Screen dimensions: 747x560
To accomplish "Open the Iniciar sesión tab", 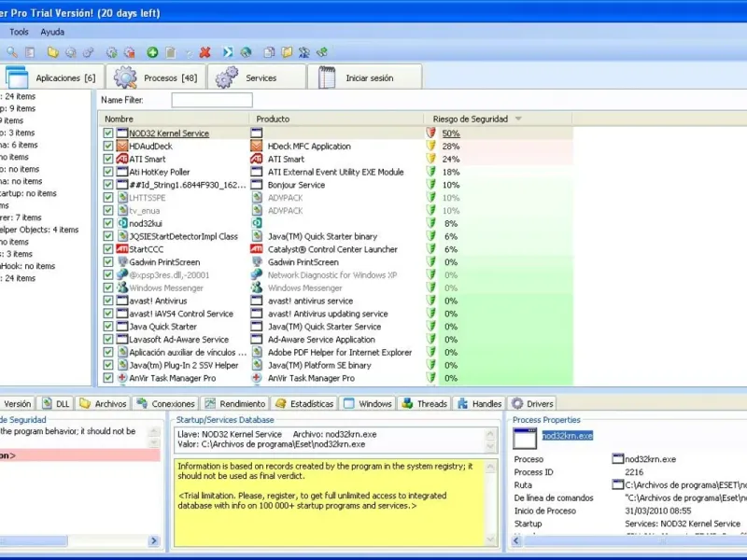I will coord(365,77).
